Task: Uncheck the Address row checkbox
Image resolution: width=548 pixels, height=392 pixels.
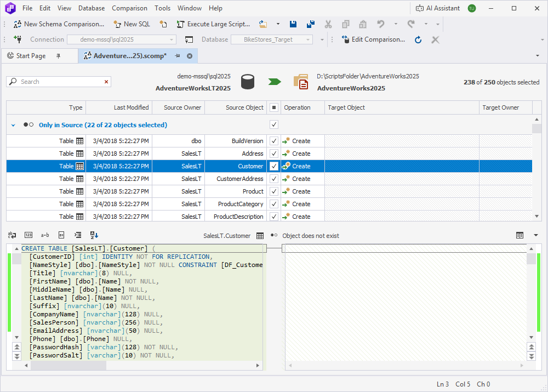Action: coord(274,154)
